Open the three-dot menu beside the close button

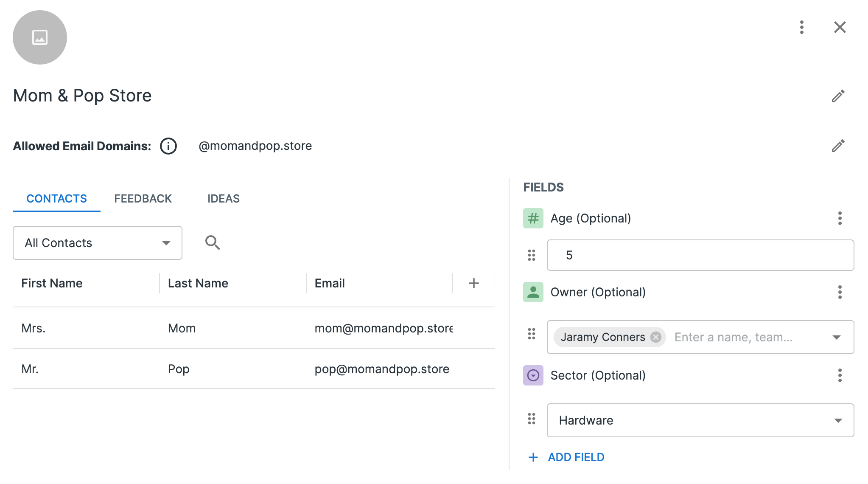[x=801, y=27]
